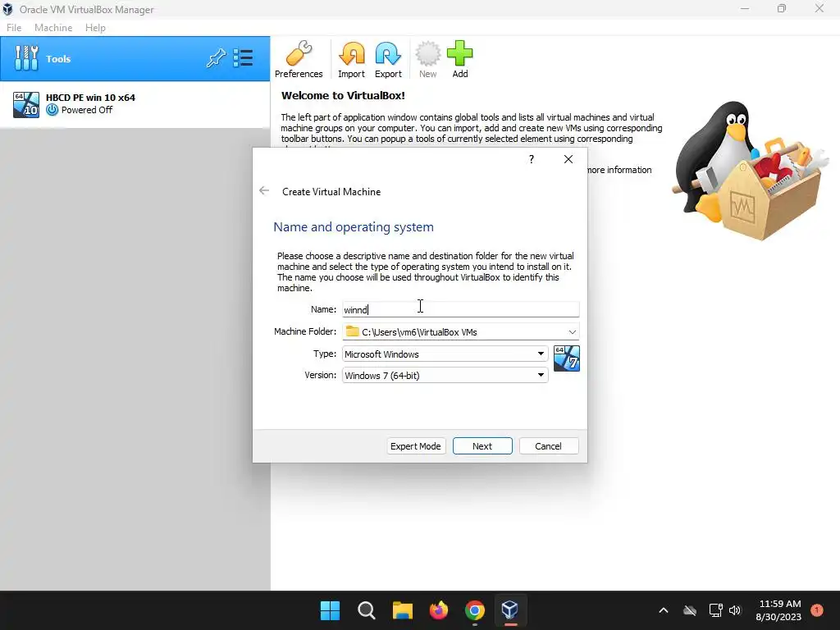Open Chrome from the taskbar
This screenshot has height=630, width=840.
click(x=475, y=610)
